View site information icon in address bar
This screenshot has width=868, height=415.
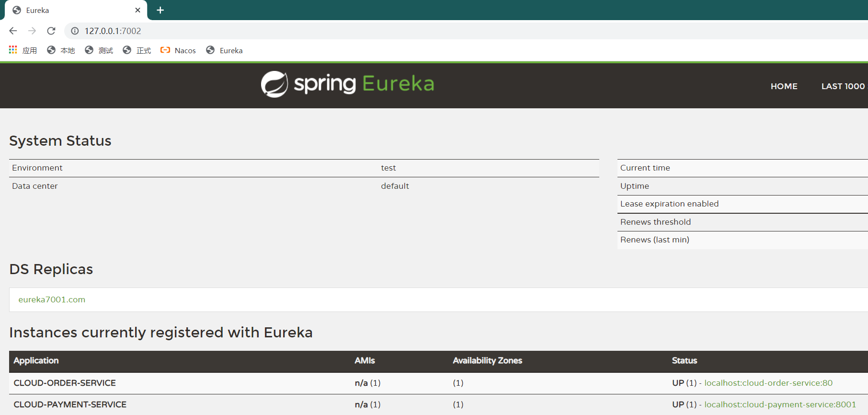[75, 31]
